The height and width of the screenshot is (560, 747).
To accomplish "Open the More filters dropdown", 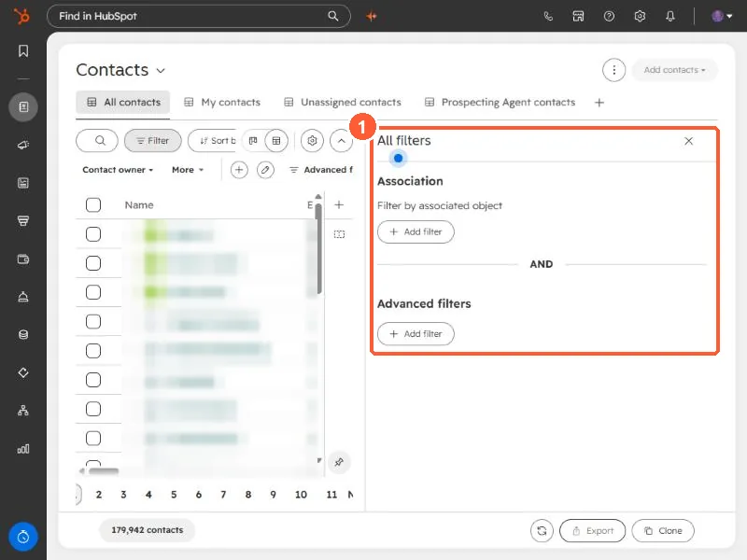I will pyautogui.click(x=188, y=170).
